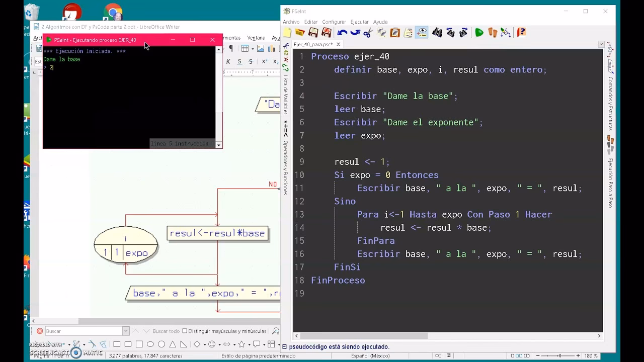Click the open file folder icon
644x362 pixels.
pyautogui.click(x=300, y=33)
